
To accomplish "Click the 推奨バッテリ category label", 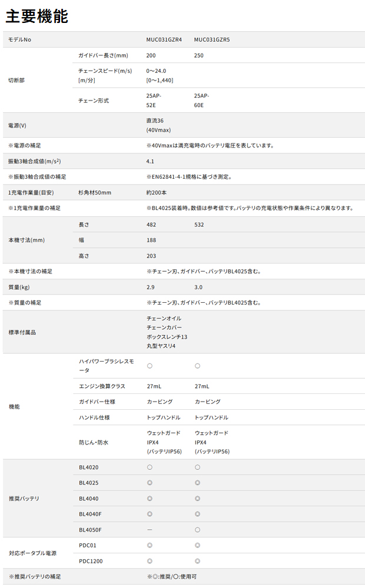I will (24, 499).
